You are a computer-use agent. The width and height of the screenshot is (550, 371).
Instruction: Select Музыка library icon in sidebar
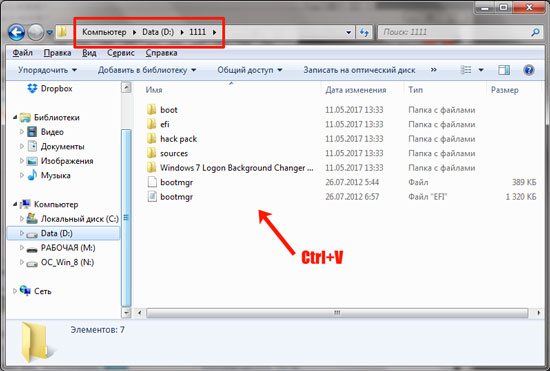pos(32,175)
